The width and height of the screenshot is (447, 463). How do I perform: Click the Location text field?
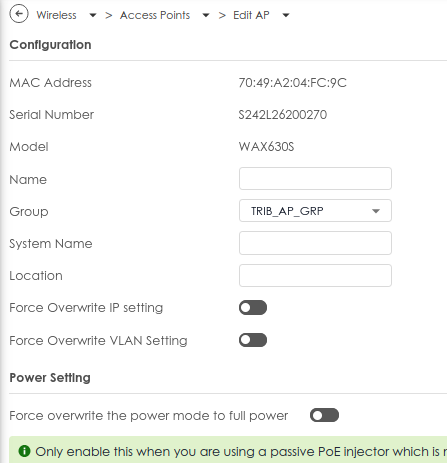315,275
